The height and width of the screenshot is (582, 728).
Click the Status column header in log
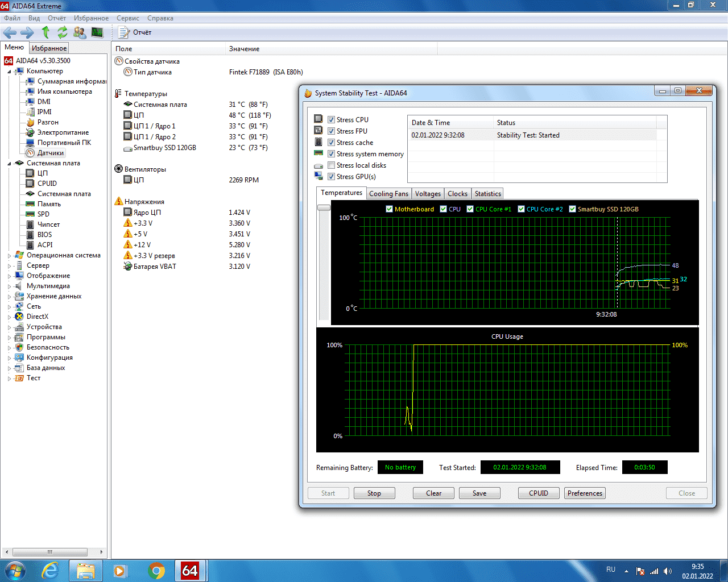(x=574, y=123)
